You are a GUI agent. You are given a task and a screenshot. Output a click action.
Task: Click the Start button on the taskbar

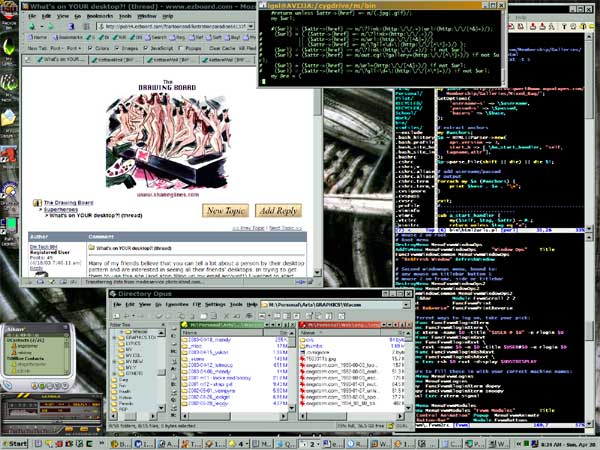[x=15, y=444]
